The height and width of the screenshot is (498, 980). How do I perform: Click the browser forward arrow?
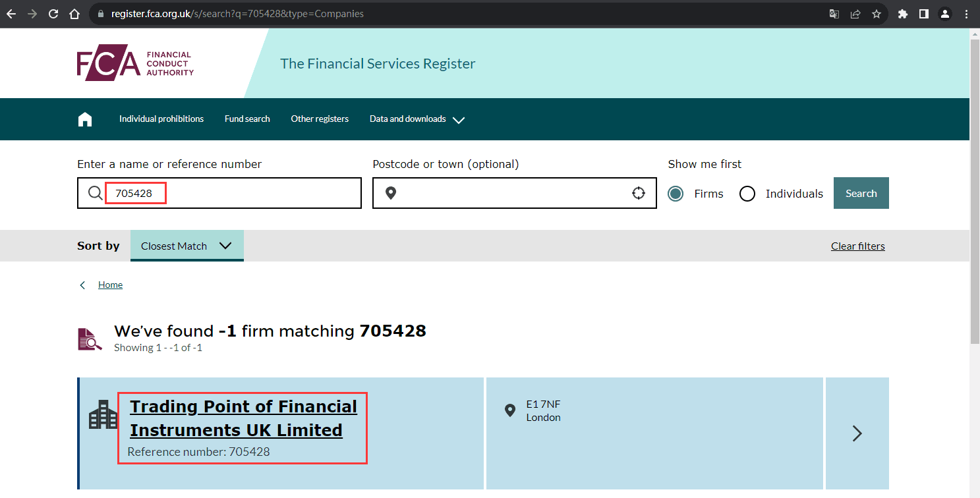(x=32, y=14)
